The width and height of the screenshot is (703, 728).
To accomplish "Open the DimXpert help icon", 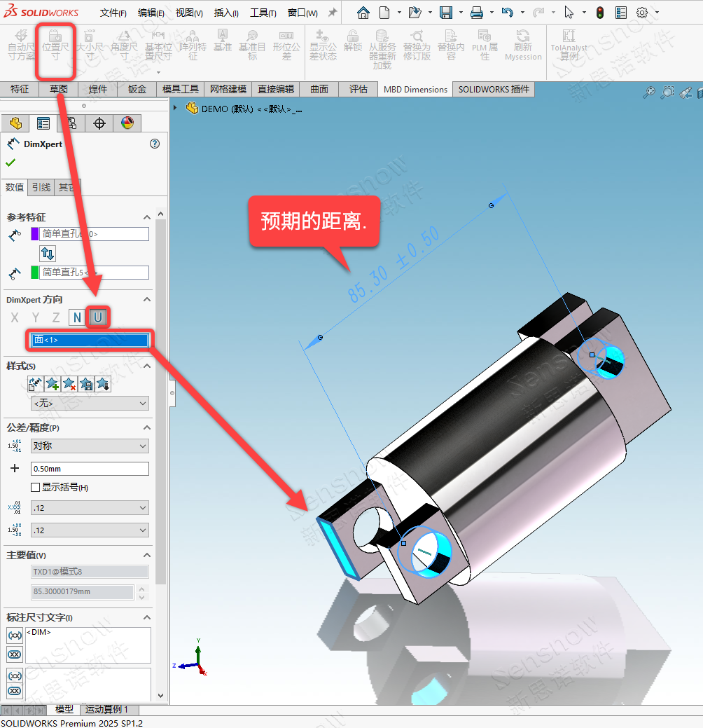I will [155, 144].
